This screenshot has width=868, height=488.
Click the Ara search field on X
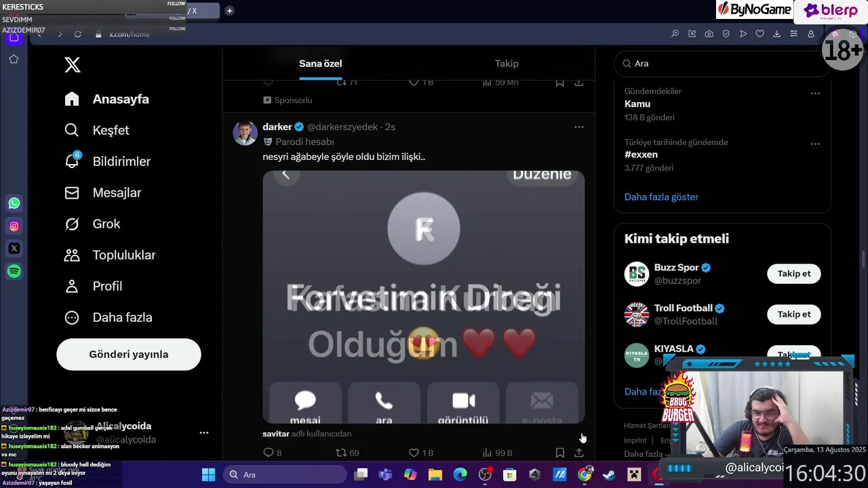coord(722,64)
